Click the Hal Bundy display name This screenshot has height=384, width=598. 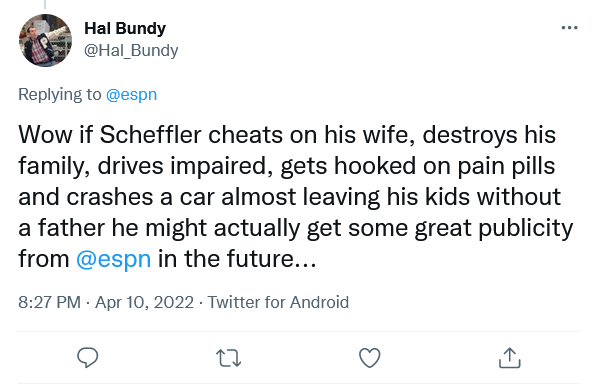point(125,28)
